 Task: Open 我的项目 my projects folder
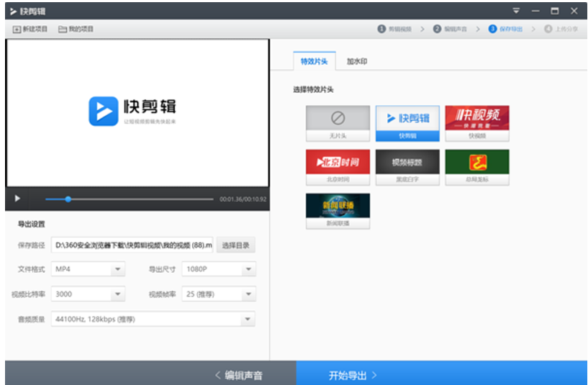(x=76, y=30)
